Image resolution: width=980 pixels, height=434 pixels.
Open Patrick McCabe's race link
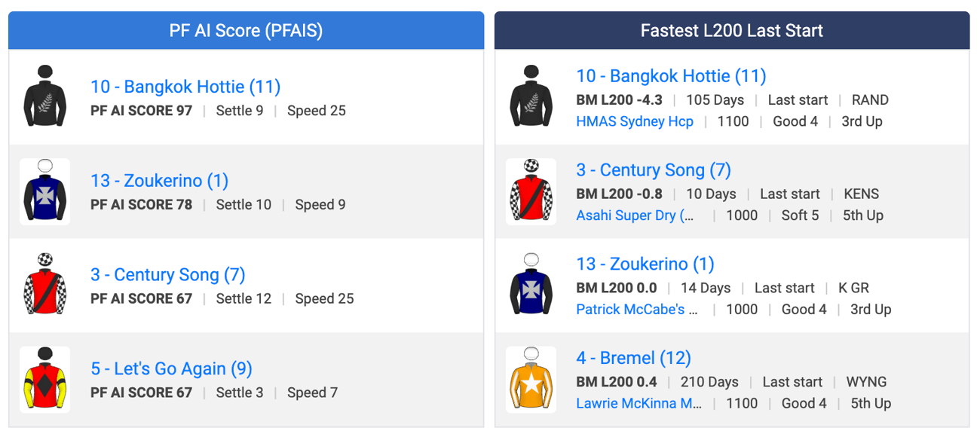[638, 310]
